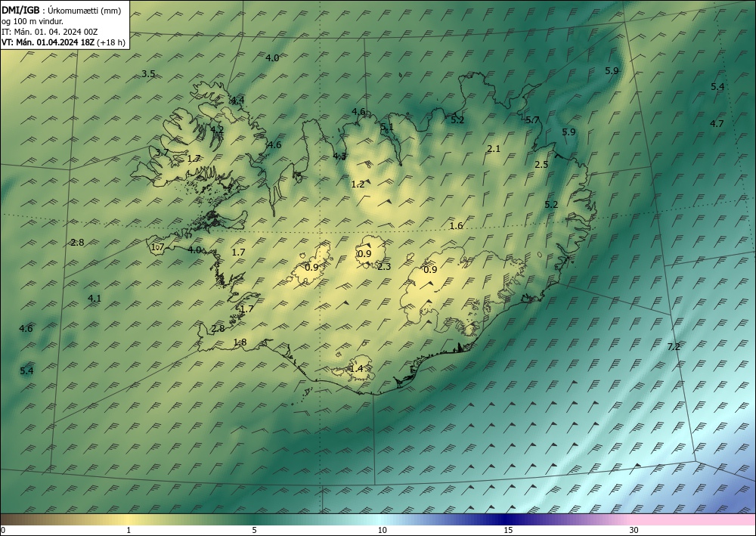Screen dimensions: 756x536
Task: Click the 2.1 value label
Action: point(493,149)
